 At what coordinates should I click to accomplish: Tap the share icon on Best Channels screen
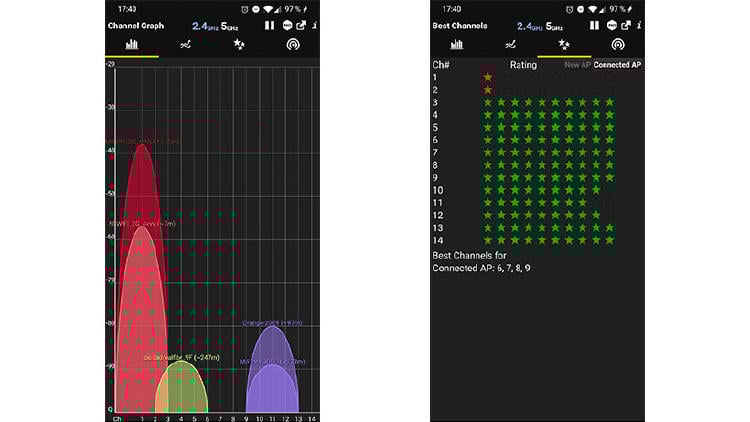click(626, 25)
